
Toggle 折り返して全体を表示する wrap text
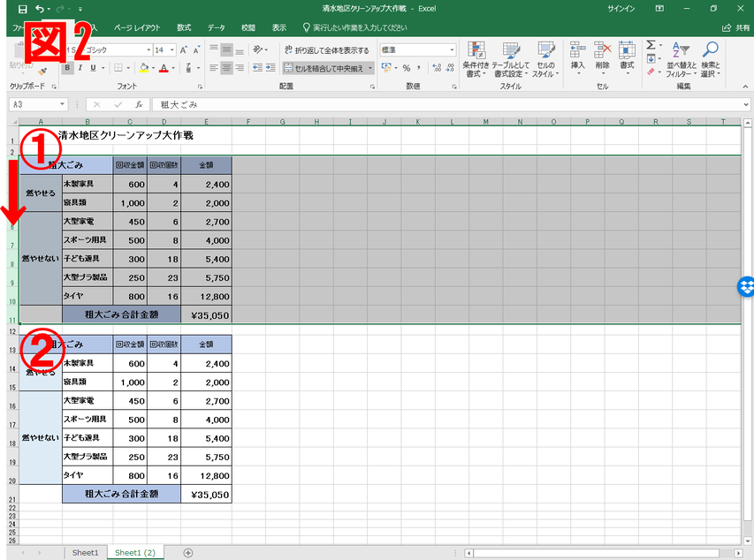click(x=327, y=50)
